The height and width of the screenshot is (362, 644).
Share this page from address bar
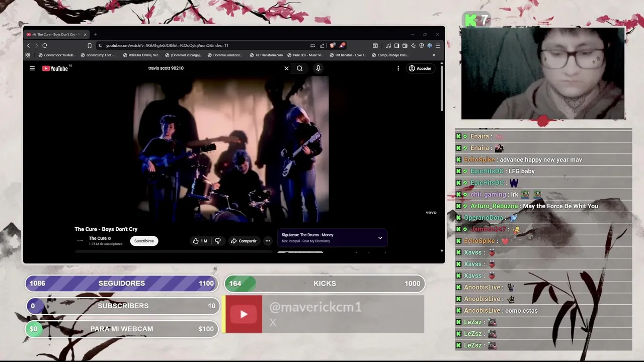(322, 45)
